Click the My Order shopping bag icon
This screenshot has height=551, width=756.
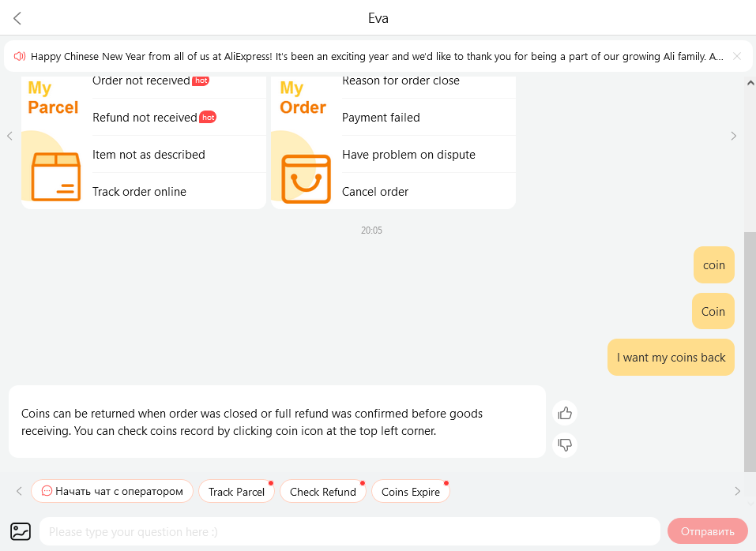pos(306,178)
